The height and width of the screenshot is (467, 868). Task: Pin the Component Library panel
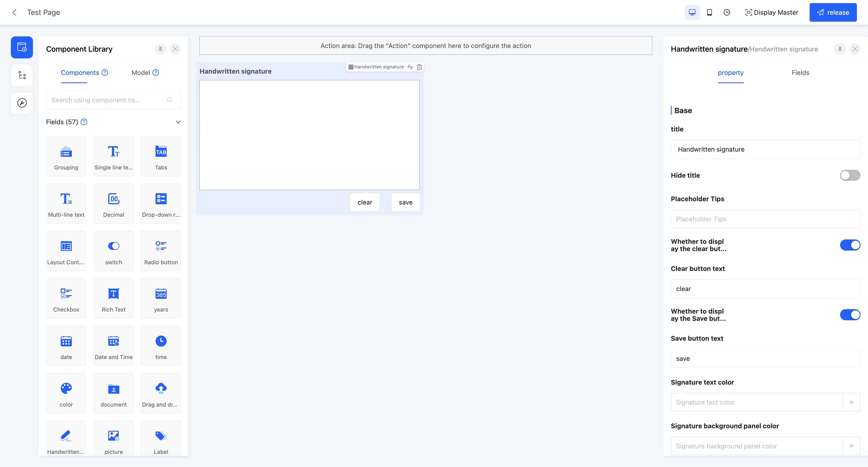pyautogui.click(x=160, y=49)
